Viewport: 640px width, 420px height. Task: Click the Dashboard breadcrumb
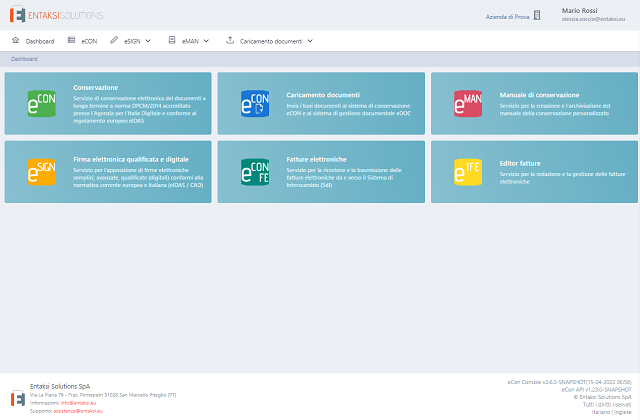[24, 59]
